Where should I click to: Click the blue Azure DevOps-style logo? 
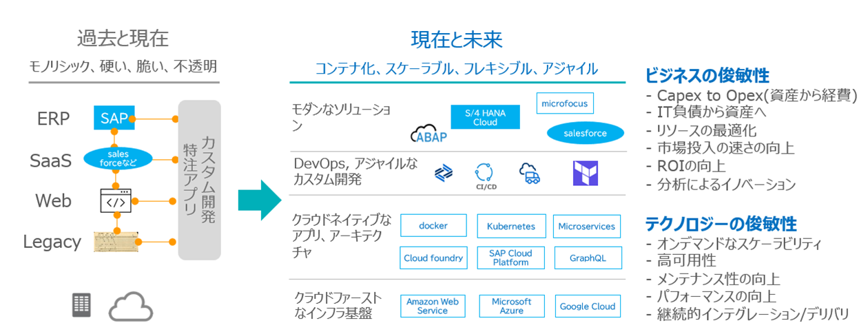click(444, 174)
